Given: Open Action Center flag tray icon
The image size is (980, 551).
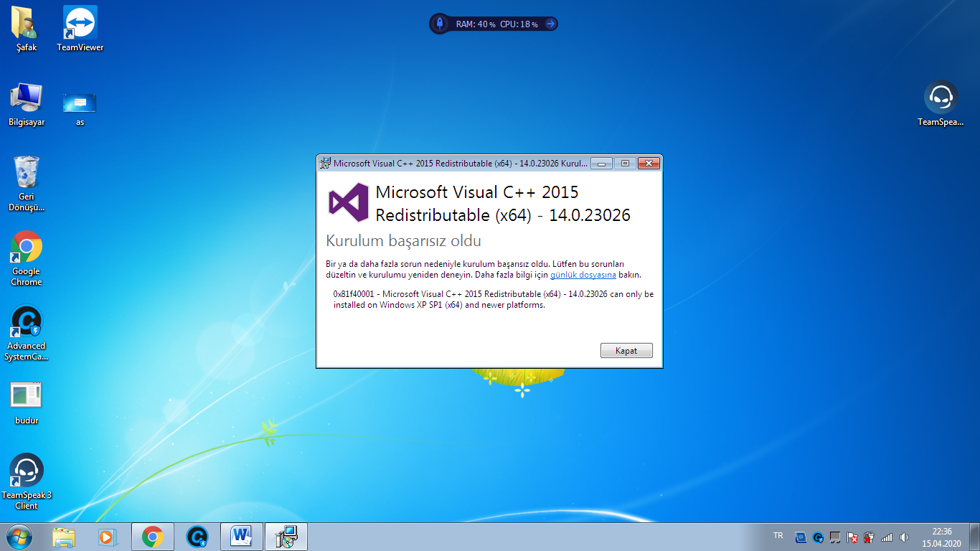Looking at the screenshot, I should coord(852,537).
